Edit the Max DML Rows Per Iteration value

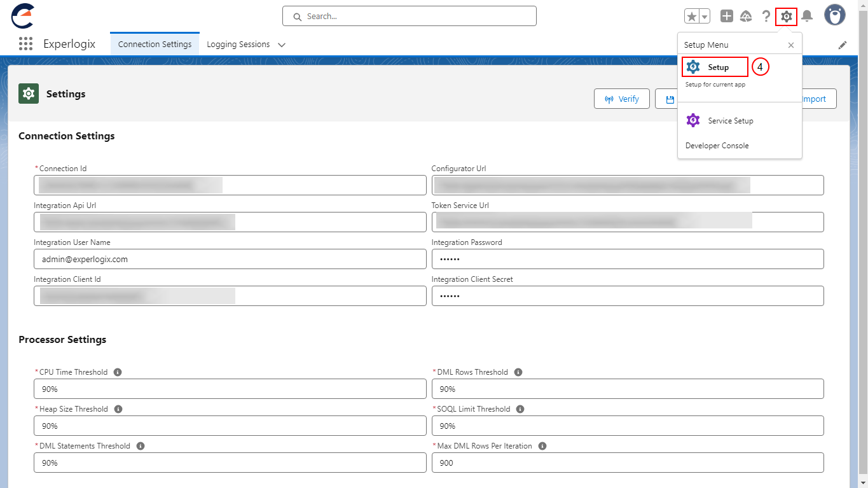(x=628, y=463)
